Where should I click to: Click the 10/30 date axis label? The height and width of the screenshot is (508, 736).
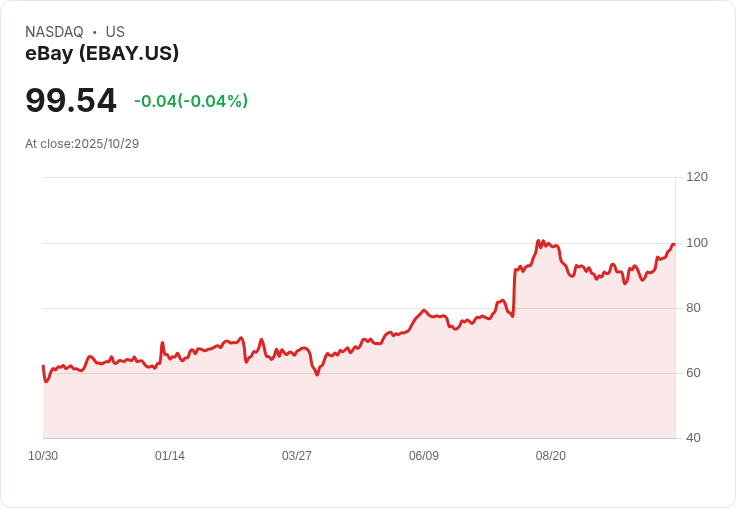[x=43, y=456]
